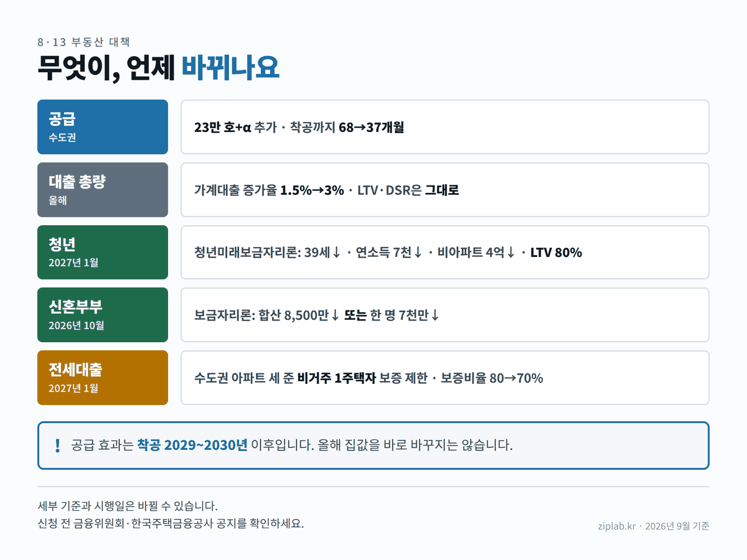Screen dimensions: 747x560
Task: Click the text '가계대출 증가율 1.5%→3%' row
Action: 445,190
